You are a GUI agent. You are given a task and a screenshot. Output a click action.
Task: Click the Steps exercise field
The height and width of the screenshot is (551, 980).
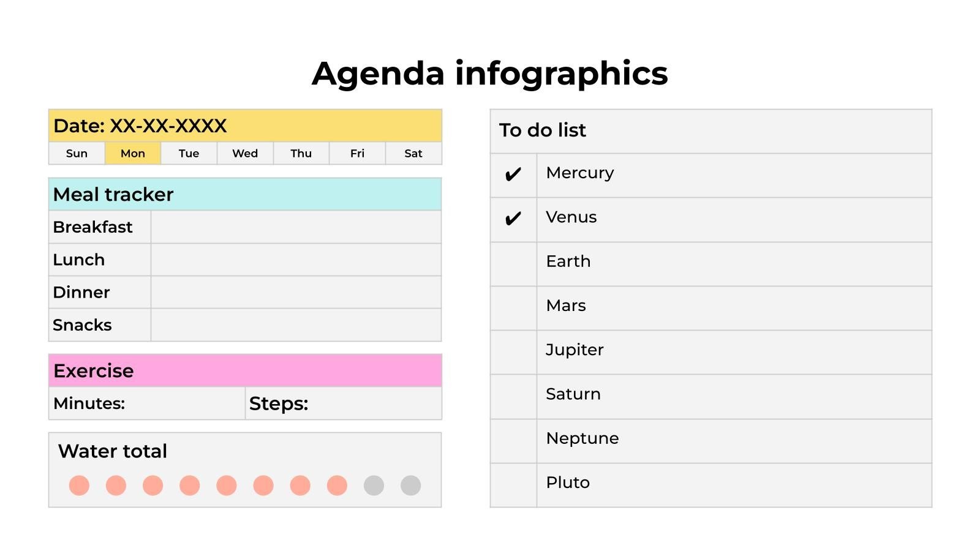pyautogui.click(x=374, y=403)
